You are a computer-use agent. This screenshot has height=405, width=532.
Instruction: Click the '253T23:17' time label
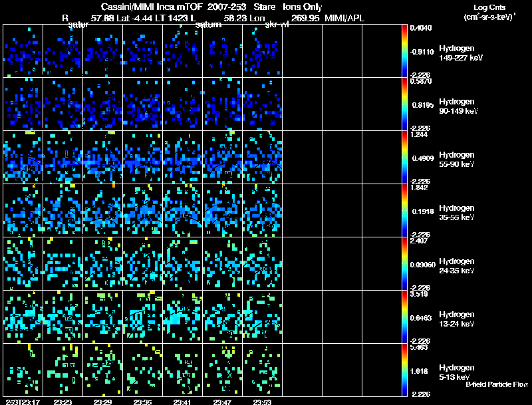pos(23,402)
